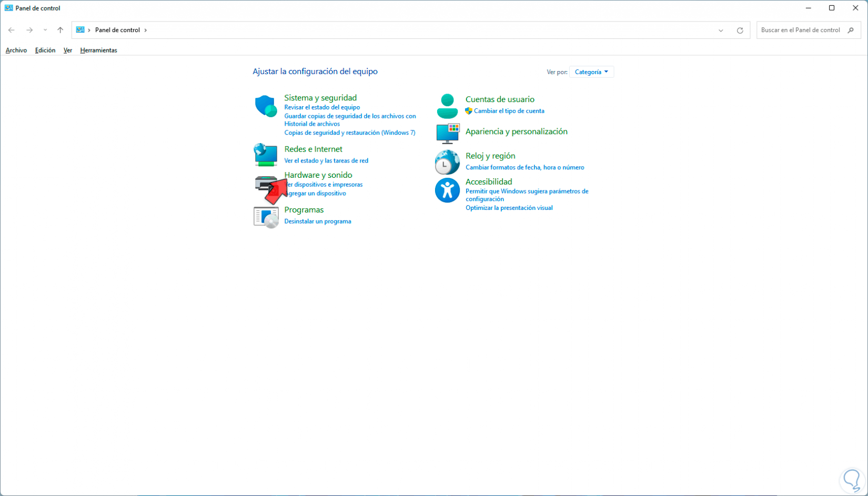Click Revisar el estado del equipo

322,107
